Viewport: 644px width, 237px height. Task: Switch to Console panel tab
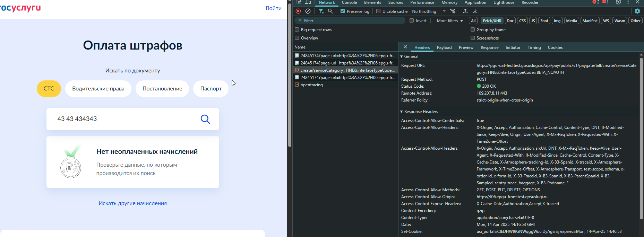(x=349, y=2)
